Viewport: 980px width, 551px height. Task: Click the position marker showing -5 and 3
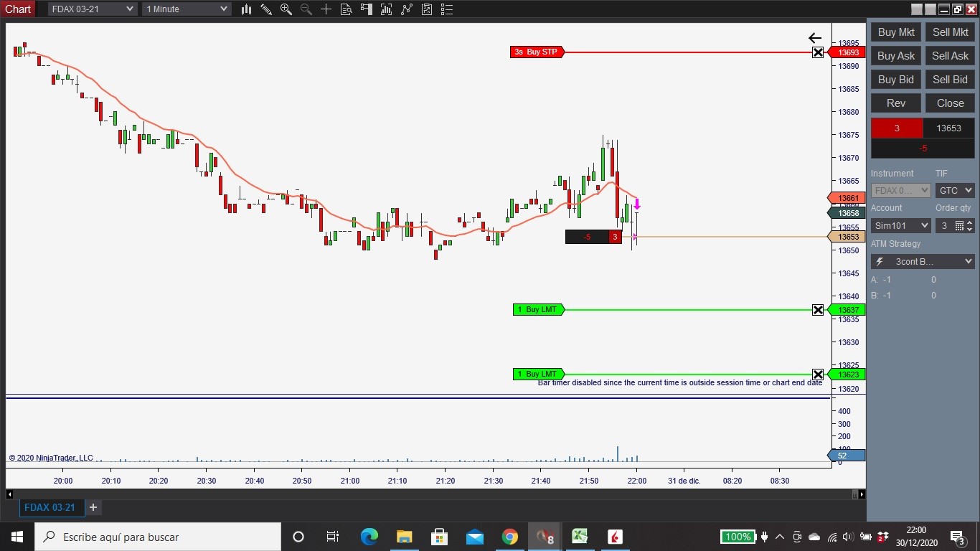point(593,237)
